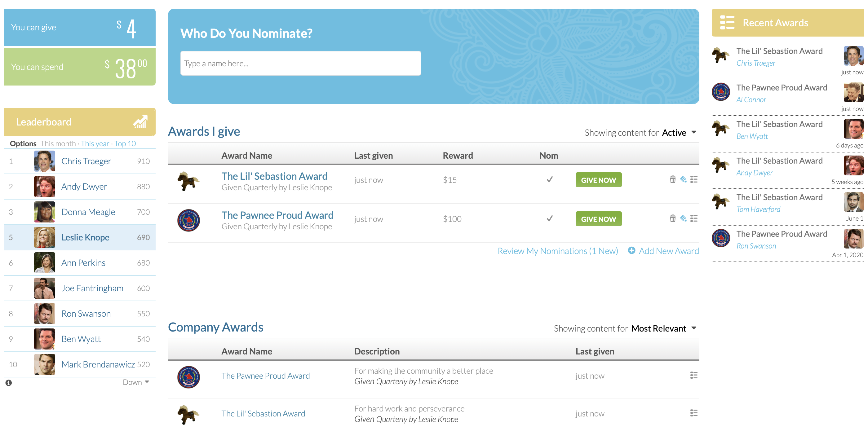Expand the Down dropdown under leaderboard
The width and height of the screenshot is (868, 440).
(x=136, y=382)
